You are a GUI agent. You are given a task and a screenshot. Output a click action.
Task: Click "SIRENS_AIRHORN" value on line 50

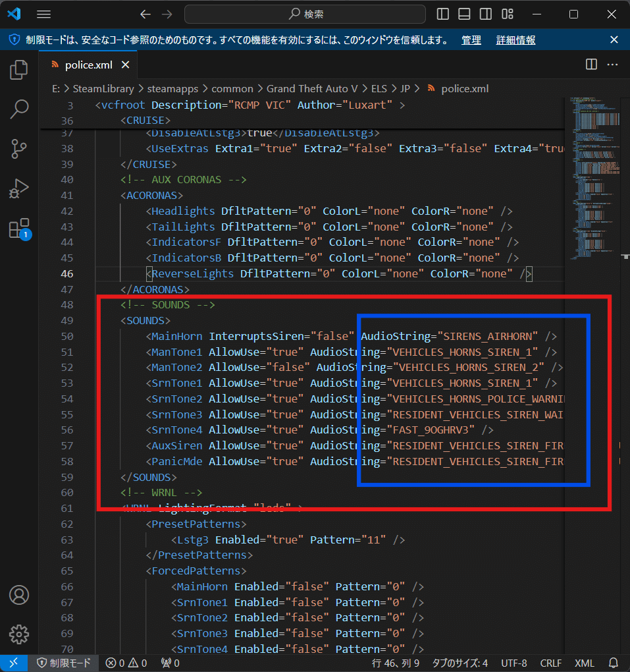487,337
